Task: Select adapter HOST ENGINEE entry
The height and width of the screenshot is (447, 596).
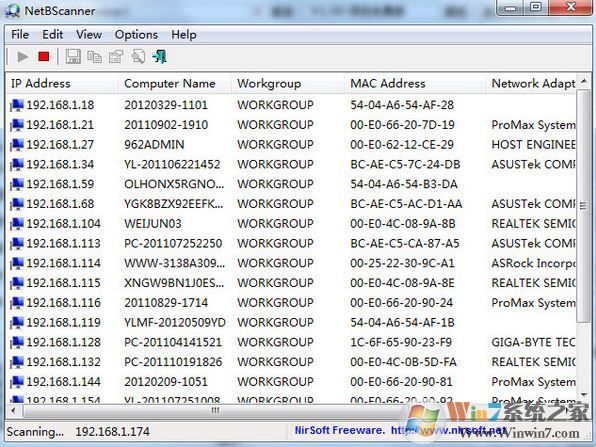Action: tap(533, 144)
